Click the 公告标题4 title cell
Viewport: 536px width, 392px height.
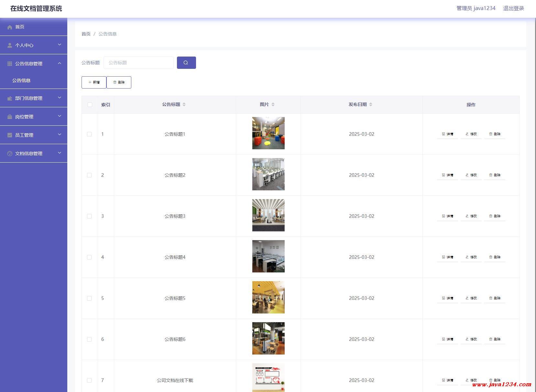point(175,257)
